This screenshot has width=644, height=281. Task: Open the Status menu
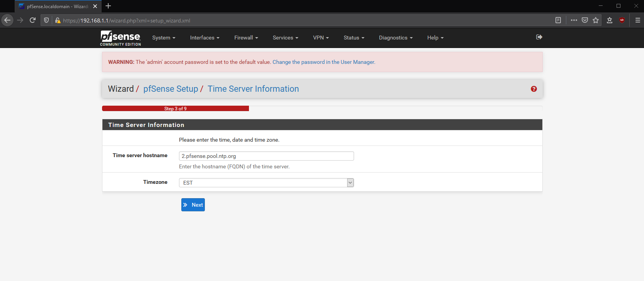[354, 38]
